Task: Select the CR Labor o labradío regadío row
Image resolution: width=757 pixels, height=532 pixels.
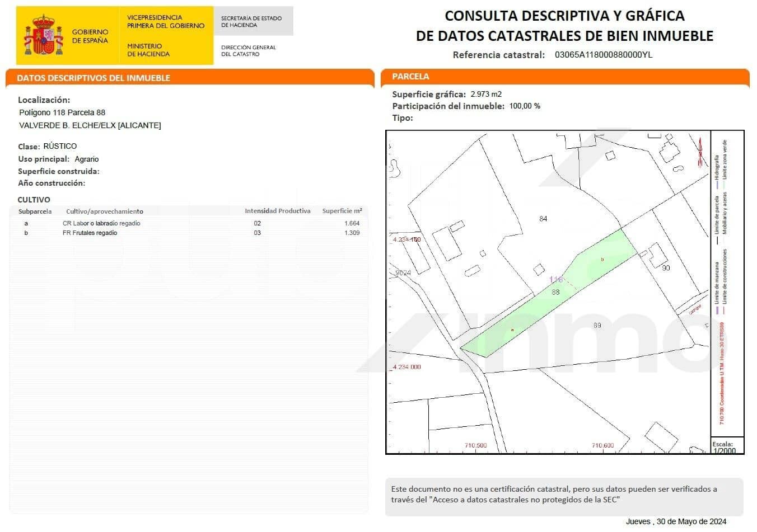Action: pyautogui.click(x=101, y=223)
